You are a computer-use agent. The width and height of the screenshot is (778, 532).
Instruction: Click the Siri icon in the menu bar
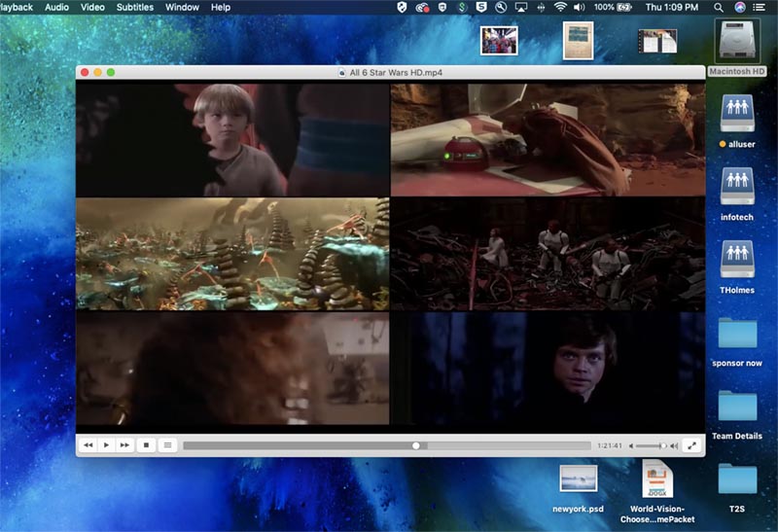coord(740,8)
